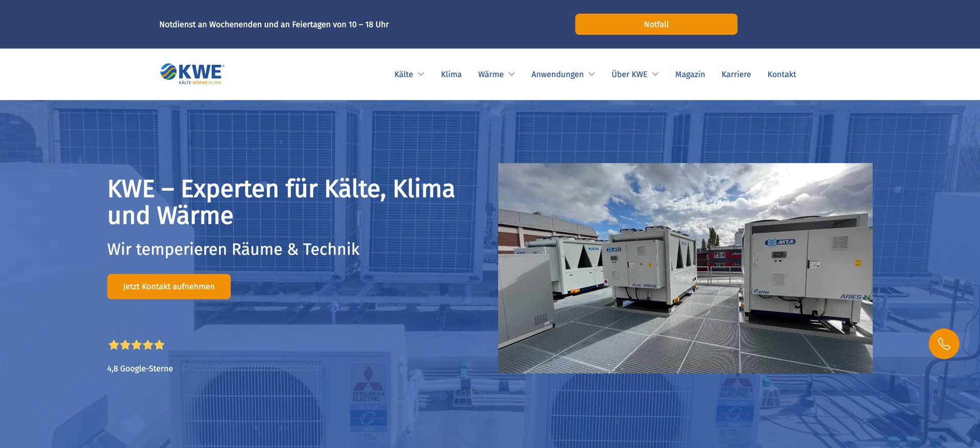This screenshot has height=448, width=980.
Task: Open the Klima menu item
Action: tap(451, 74)
